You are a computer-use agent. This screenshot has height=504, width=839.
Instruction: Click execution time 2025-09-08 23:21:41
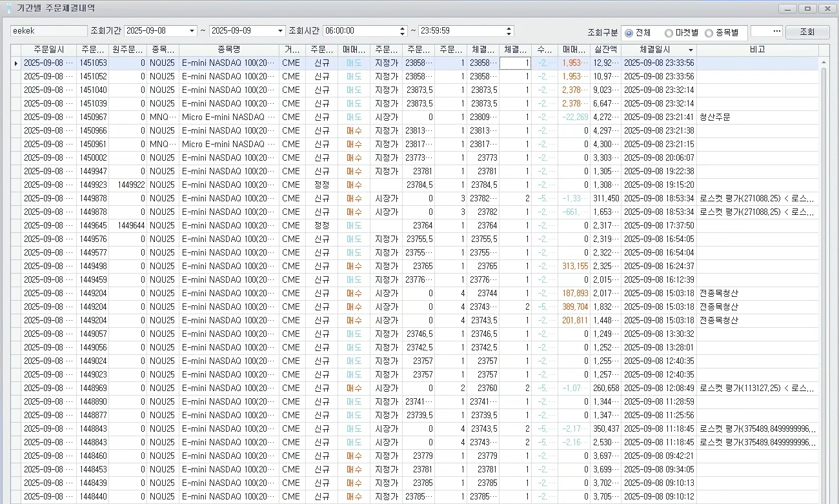click(x=659, y=117)
